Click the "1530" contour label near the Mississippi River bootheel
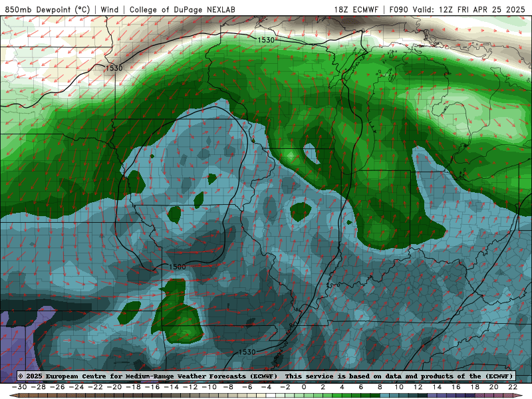 point(247,352)
